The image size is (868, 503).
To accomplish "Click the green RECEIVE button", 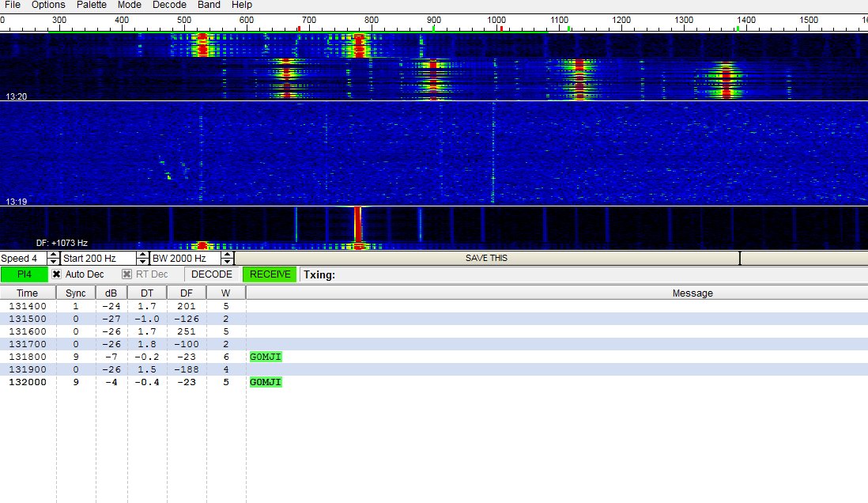I will point(270,274).
